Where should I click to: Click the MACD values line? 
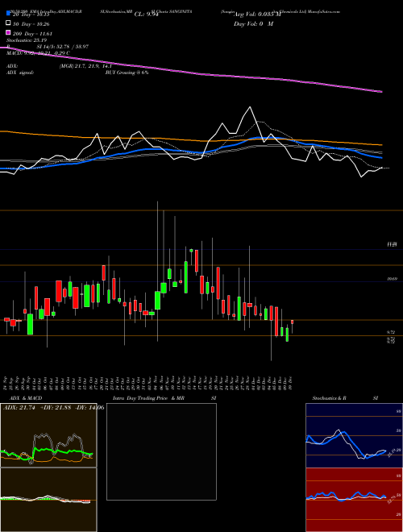[38, 53]
